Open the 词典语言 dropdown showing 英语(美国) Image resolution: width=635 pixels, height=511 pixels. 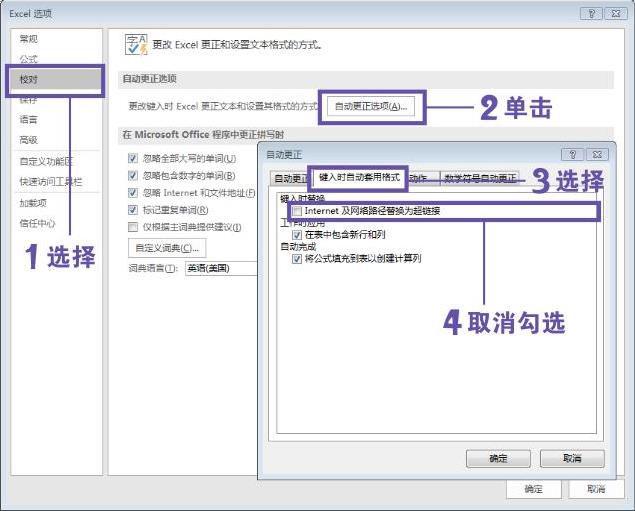point(221,268)
